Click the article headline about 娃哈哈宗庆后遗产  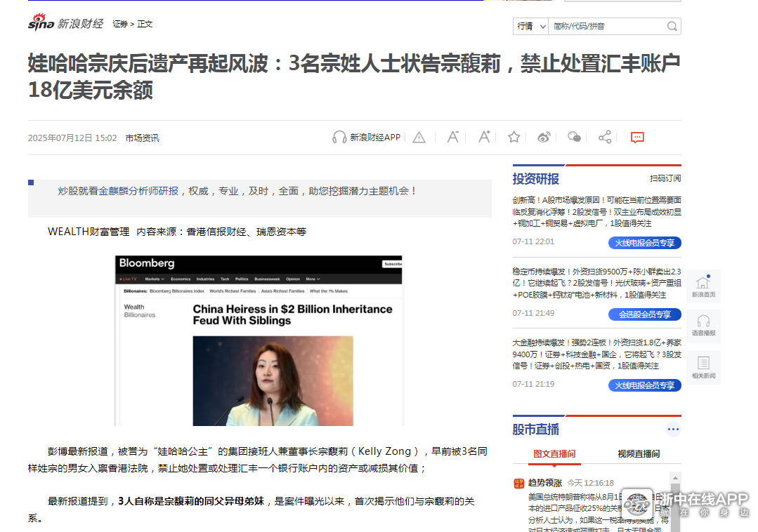[x=354, y=77]
